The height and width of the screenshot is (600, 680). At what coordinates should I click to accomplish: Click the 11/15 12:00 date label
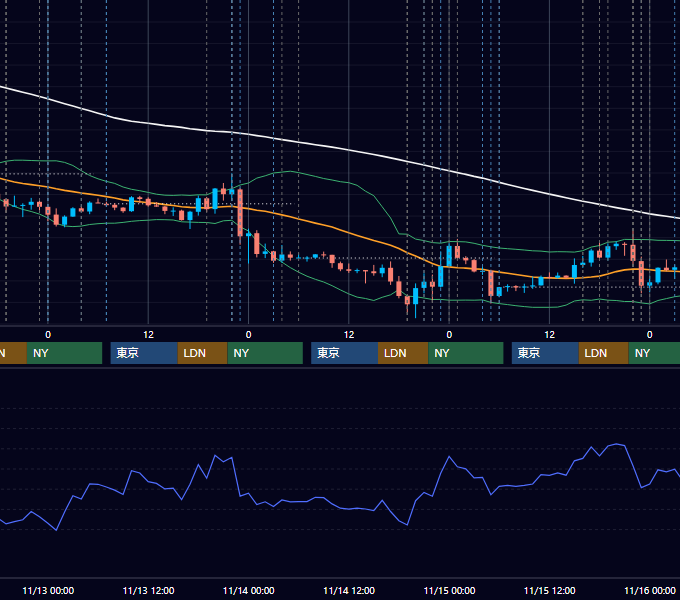(x=549, y=590)
